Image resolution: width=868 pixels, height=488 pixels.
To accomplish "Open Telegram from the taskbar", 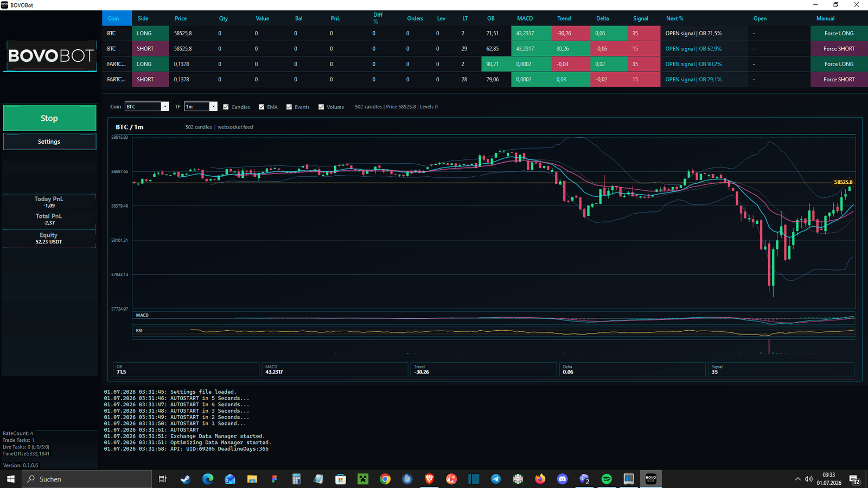I will click(496, 479).
